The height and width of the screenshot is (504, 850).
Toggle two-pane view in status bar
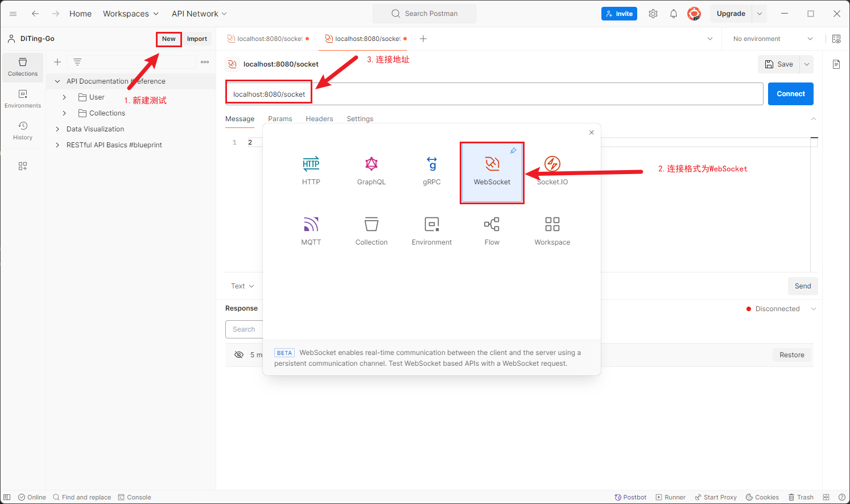point(826,497)
